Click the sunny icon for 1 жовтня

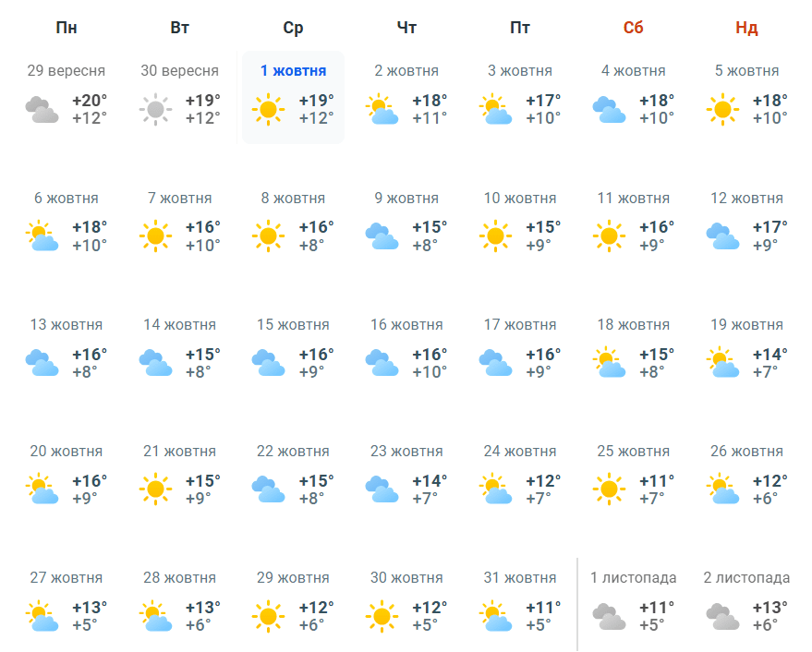tap(268, 110)
